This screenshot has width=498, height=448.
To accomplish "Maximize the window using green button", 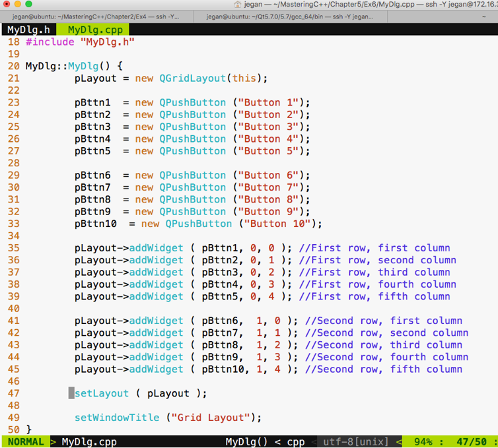I will click(28, 5).
